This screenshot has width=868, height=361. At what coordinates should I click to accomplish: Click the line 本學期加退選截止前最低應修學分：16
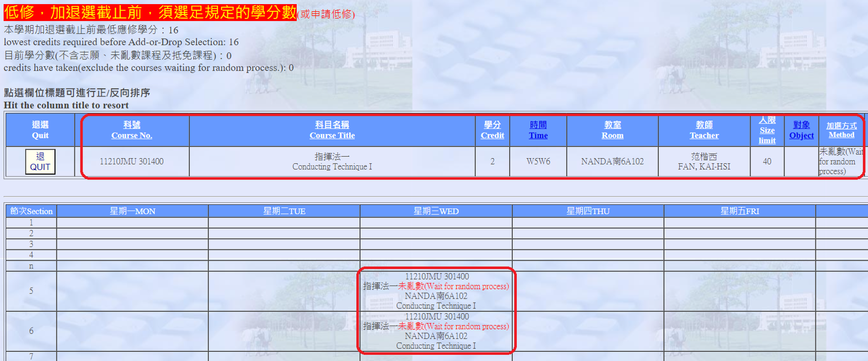click(91, 30)
